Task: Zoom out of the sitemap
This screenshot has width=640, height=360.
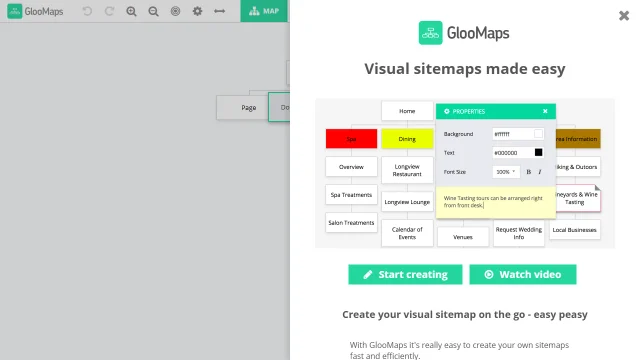Action: click(x=153, y=11)
